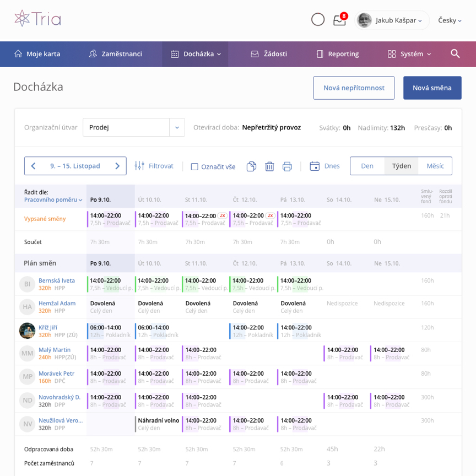Expand the Organizační útvar dropdown
The image size is (476, 476).
point(177,127)
